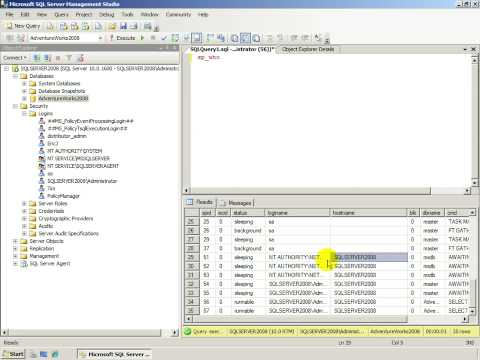
Task: Select the PolicyManager login
Action: tap(63, 196)
